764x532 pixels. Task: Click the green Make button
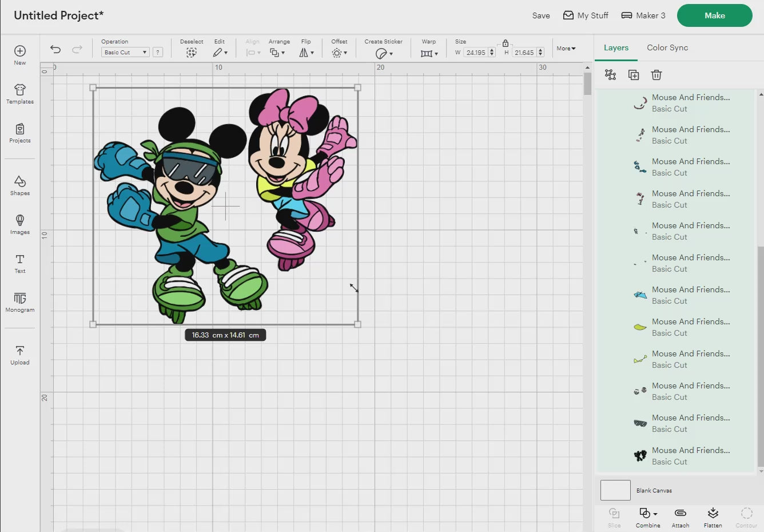pyautogui.click(x=715, y=15)
